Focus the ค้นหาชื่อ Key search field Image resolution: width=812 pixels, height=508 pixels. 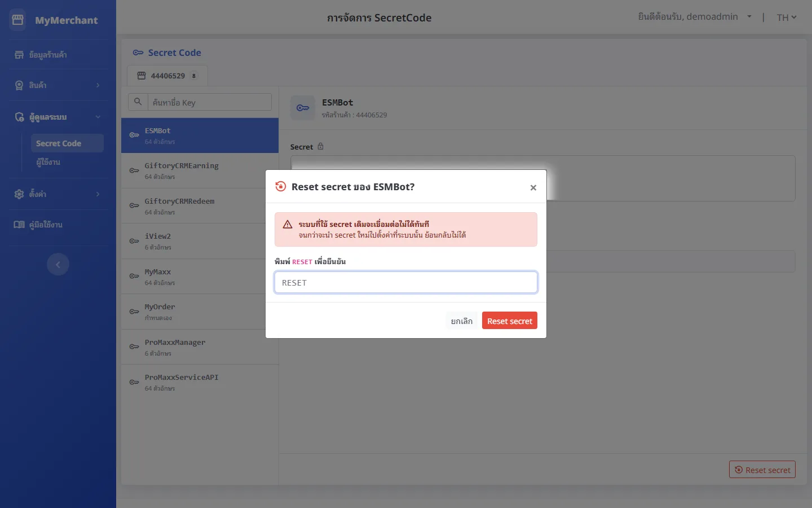pyautogui.click(x=209, y=102)
